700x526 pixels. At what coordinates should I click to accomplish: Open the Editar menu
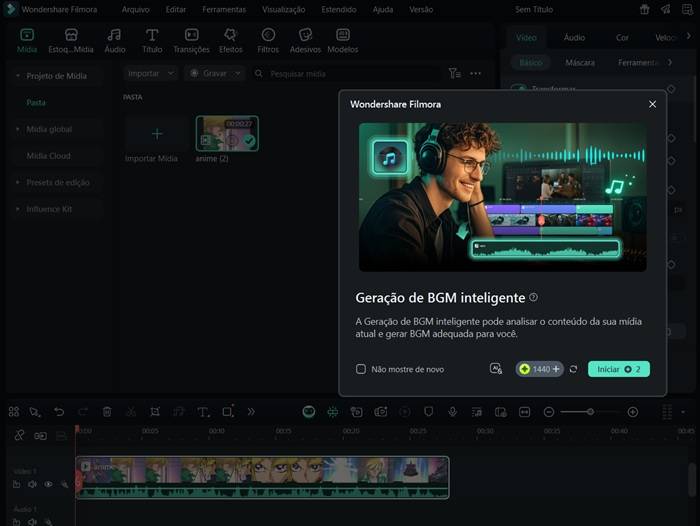point(175,9)
